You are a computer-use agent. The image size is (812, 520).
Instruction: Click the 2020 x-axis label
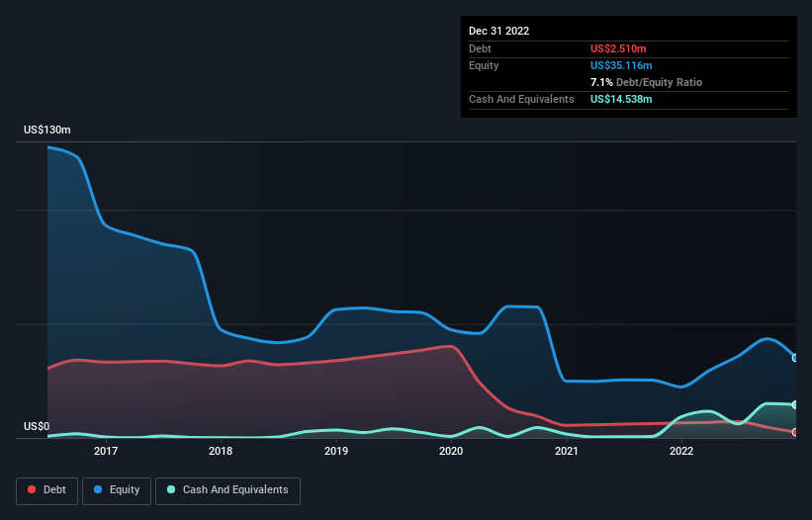coord(451,451)
